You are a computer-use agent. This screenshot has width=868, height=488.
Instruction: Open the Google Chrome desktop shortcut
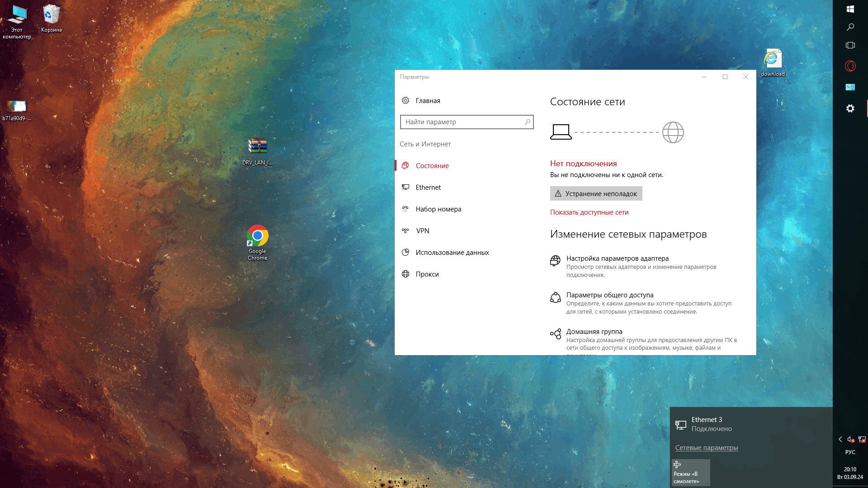tap(257, 236)
